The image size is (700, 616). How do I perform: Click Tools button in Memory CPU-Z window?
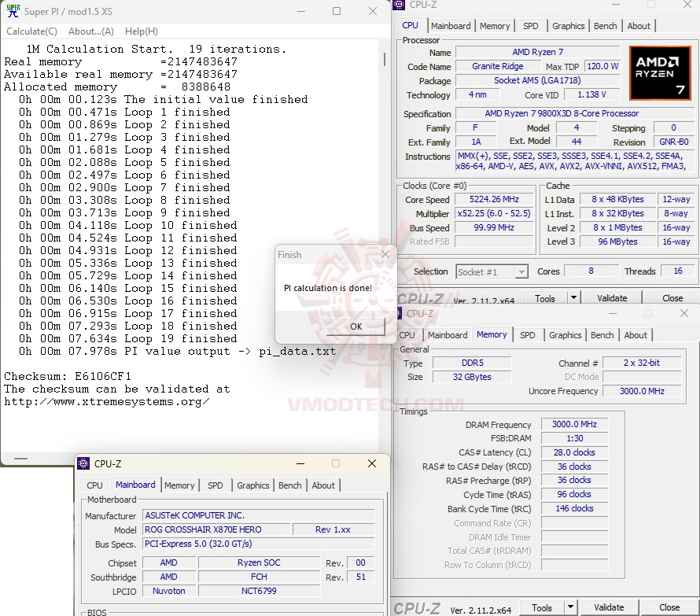542,608
